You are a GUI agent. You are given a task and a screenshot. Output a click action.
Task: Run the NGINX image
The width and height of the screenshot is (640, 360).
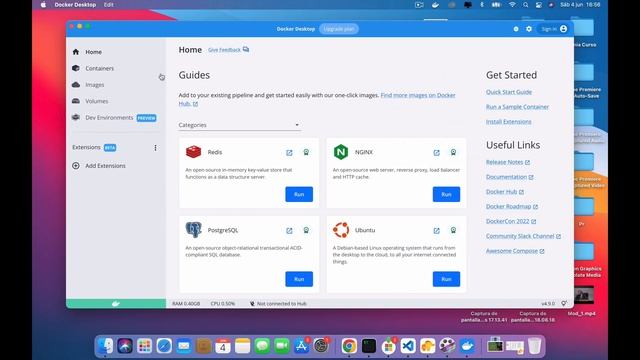coord(446,194)
